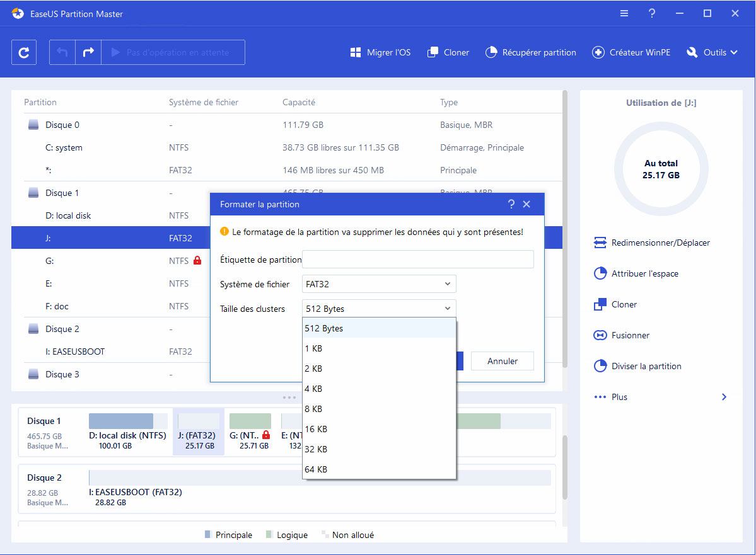Click the undo arrow icon
Image resolution: width=756 pixels, height=555 pixels.
pos(62,52)
